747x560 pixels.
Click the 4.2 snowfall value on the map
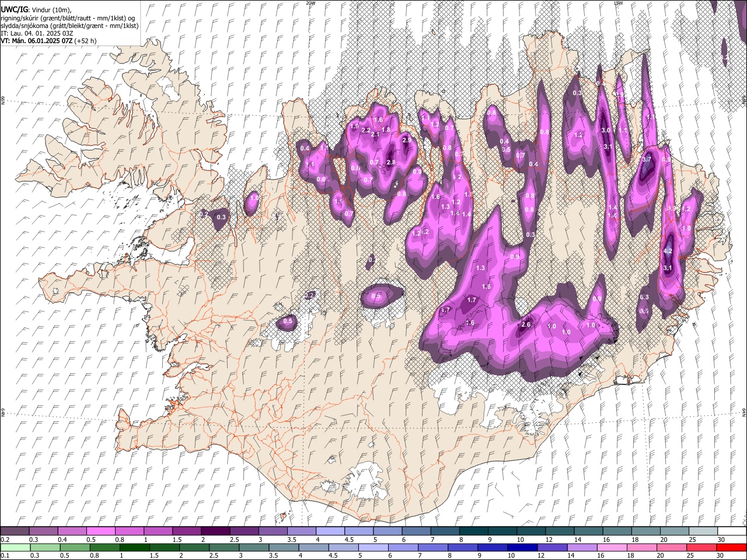click(x=668, y=251)
